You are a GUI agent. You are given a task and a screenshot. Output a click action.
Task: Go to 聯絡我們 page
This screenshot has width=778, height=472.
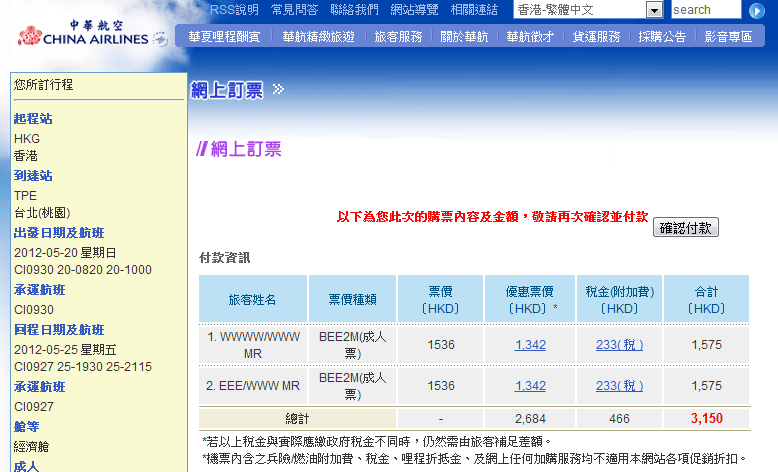[355, 10]
